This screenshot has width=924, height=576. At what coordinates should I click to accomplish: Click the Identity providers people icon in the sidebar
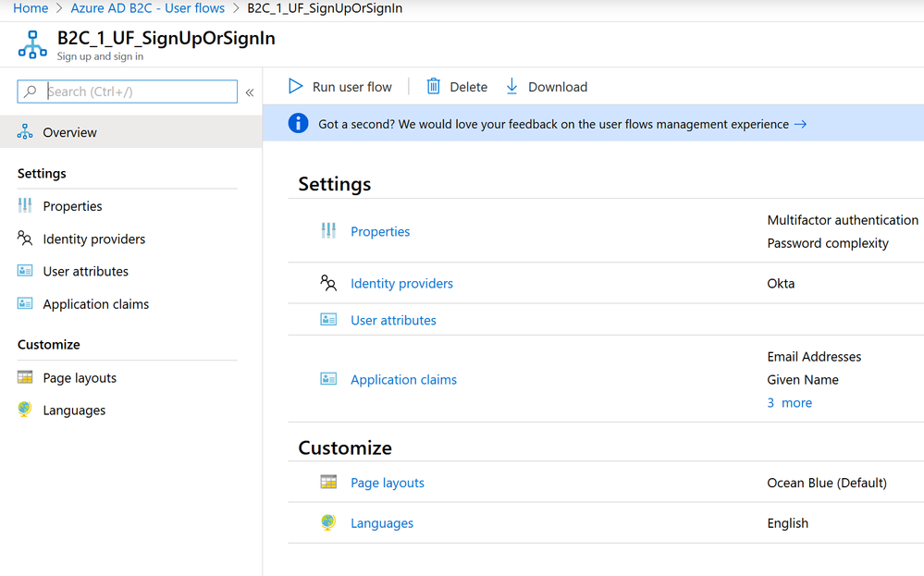point(25,238)
